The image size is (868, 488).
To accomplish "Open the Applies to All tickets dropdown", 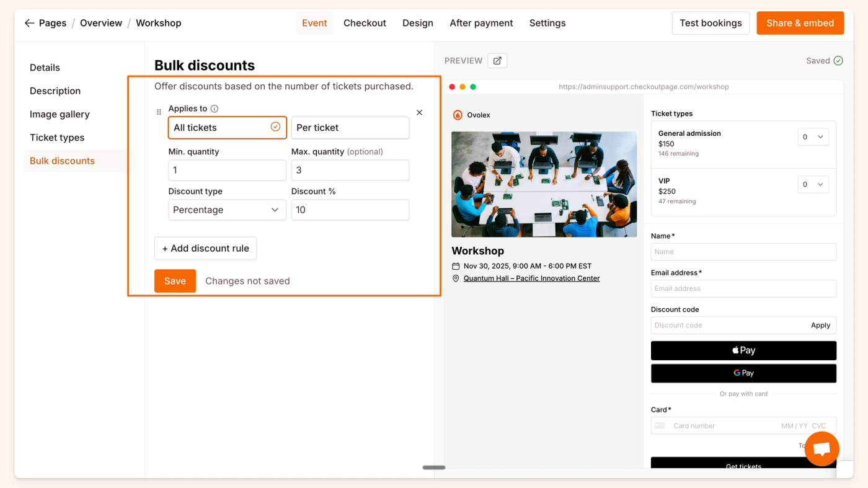I will [x=228, y=128].
